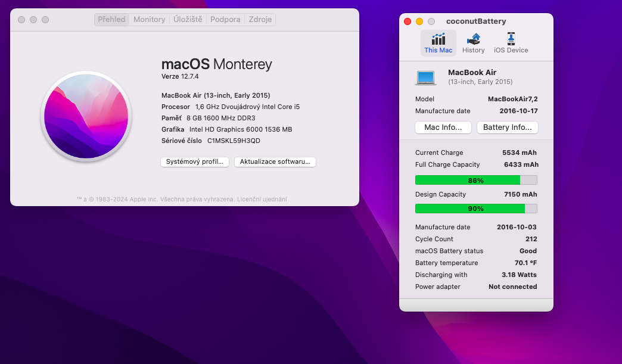Open the Úložiště tab
This screenshot has height=364, width=622.
[x=188, y=20]
